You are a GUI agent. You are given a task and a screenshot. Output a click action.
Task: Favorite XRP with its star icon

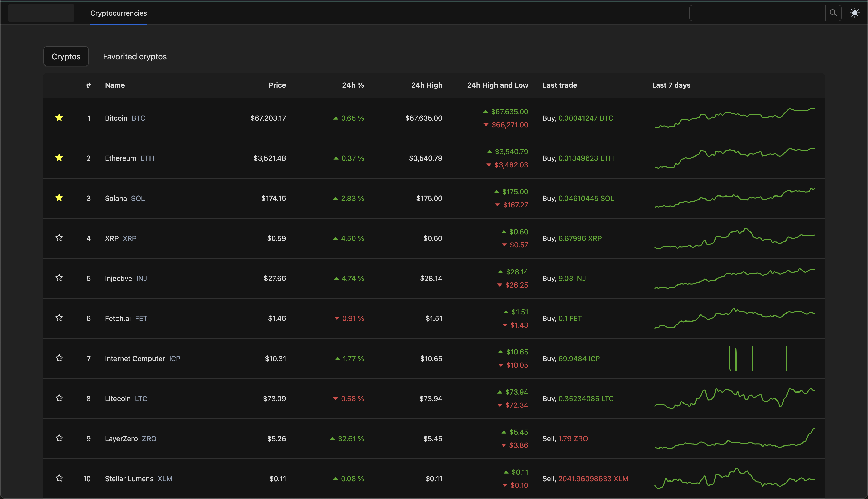59,238
